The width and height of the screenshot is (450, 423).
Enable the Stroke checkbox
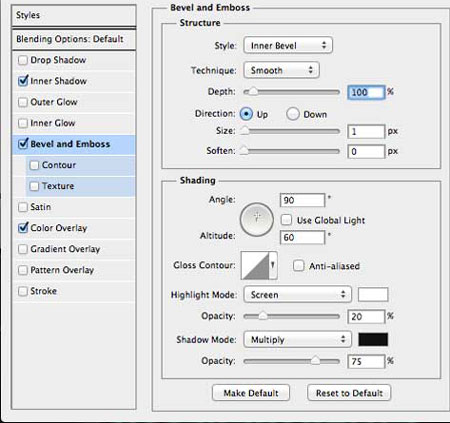tap(23, 291)
